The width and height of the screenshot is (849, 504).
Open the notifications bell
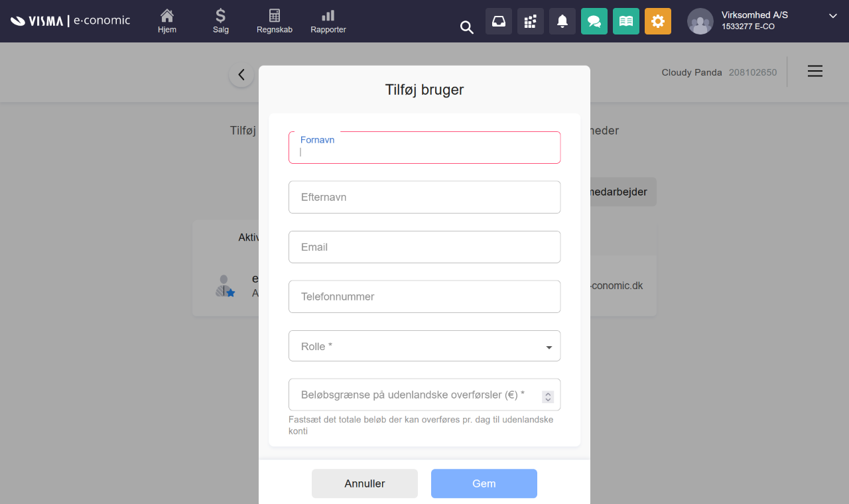pyautogui.click(x=562, y=21)
